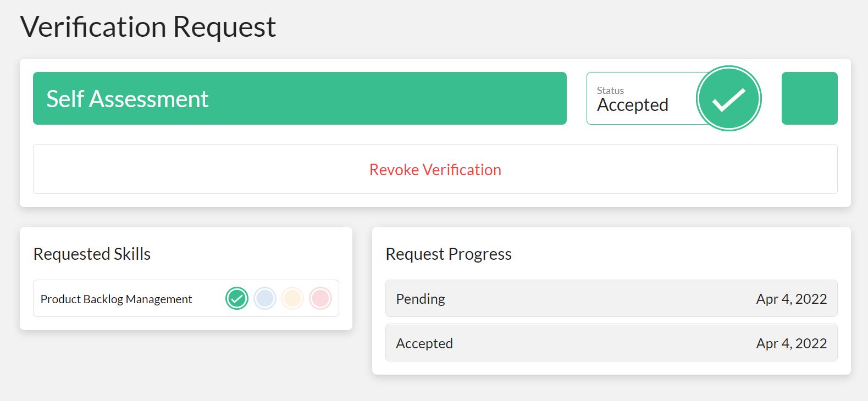Screen dimensions: 868x401
Task: Click the large green checkmark status icon
Action: pos(728,98)
